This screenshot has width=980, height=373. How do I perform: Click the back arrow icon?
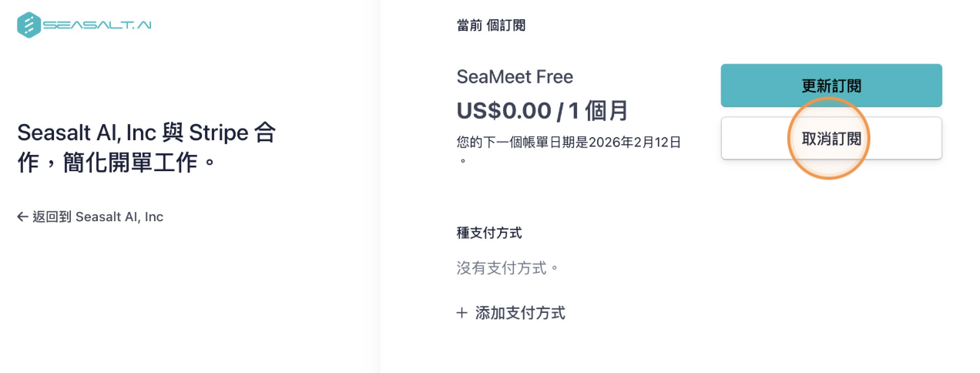tap(22, 217)
